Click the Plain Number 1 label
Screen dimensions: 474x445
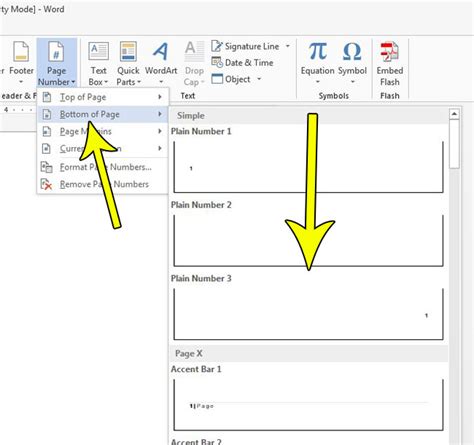click(201, 131)
